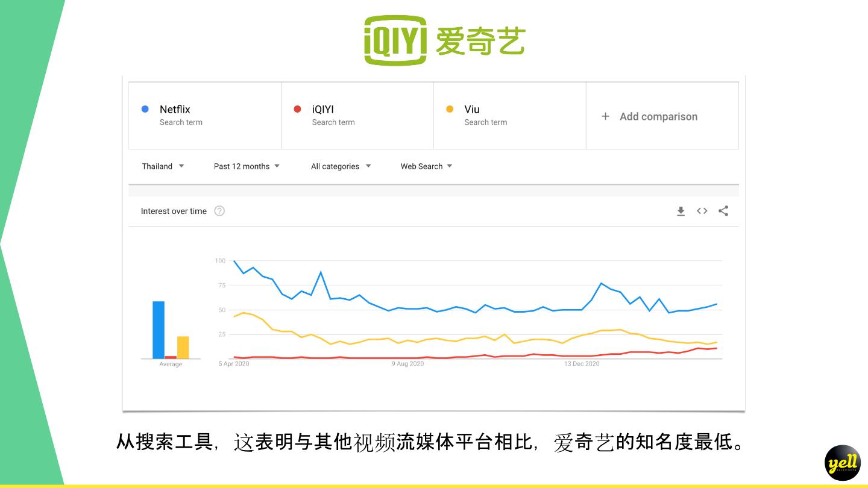Select the Viu search term box
Screen dimensions: 868x488
coord(510,115)
